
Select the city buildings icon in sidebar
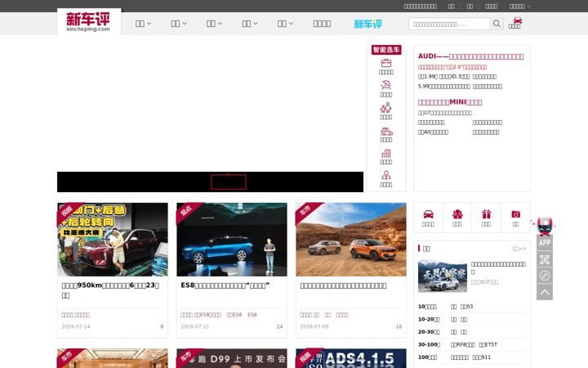[x=385, y=154]
